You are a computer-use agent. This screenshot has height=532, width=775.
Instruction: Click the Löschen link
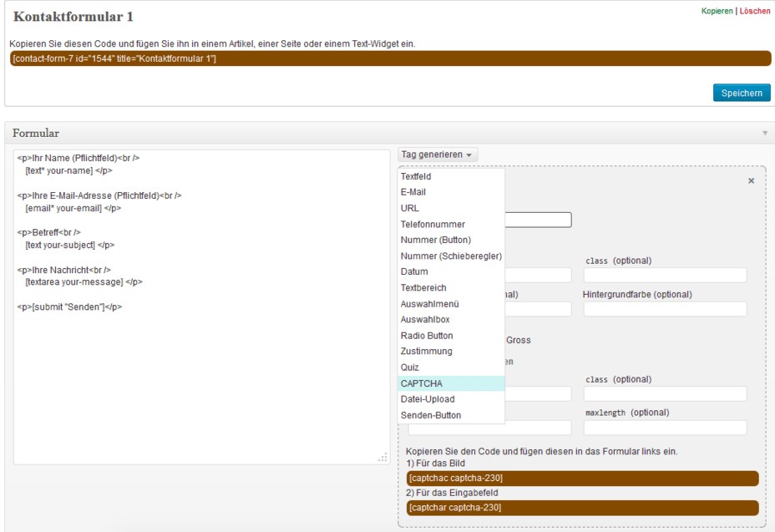[x=755, y=11]
